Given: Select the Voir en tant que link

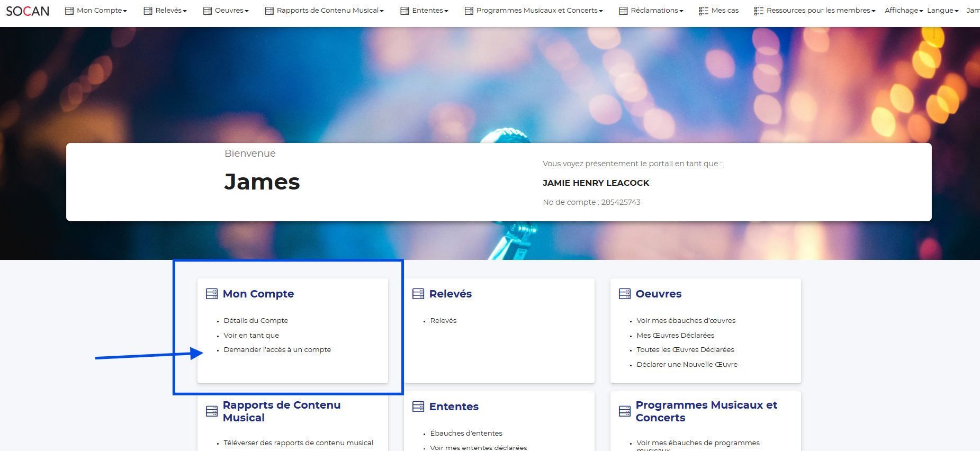Looking at the screenshot, I should pos(251,336).
